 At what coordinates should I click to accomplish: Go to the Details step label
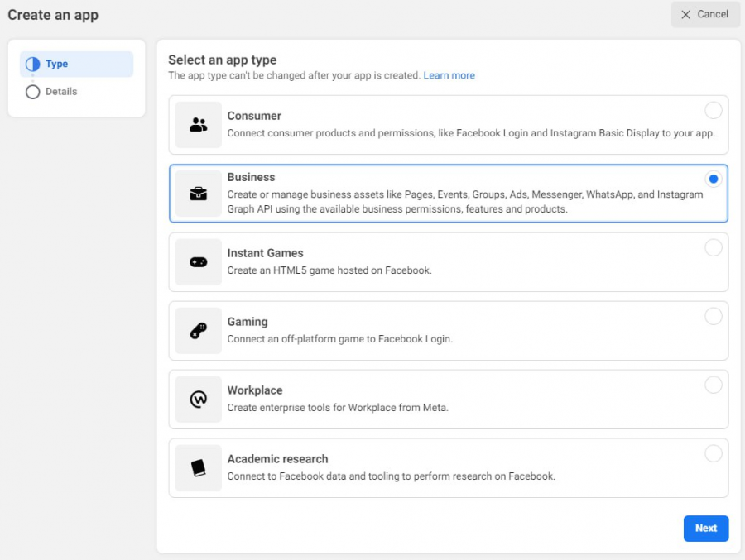tap(61, 92)
